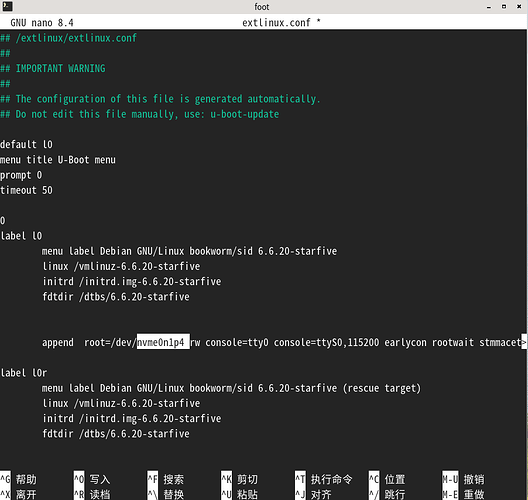Screen dimensions: 528x500
Task: Click the 'label l0r' line
Action: tap(24, 373)
